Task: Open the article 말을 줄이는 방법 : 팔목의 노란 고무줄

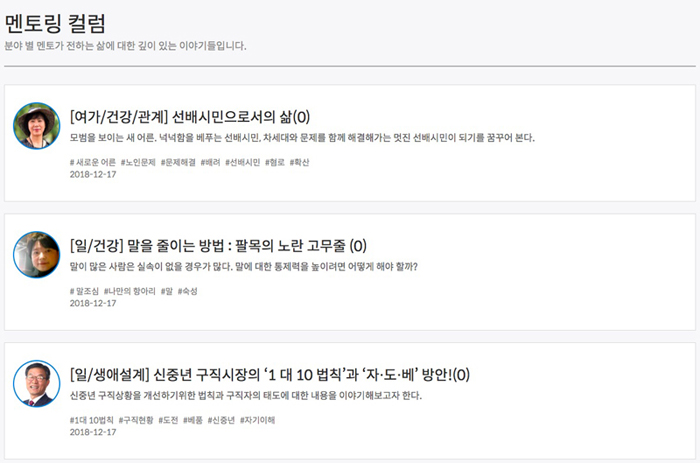Action: tap(218, 245)
